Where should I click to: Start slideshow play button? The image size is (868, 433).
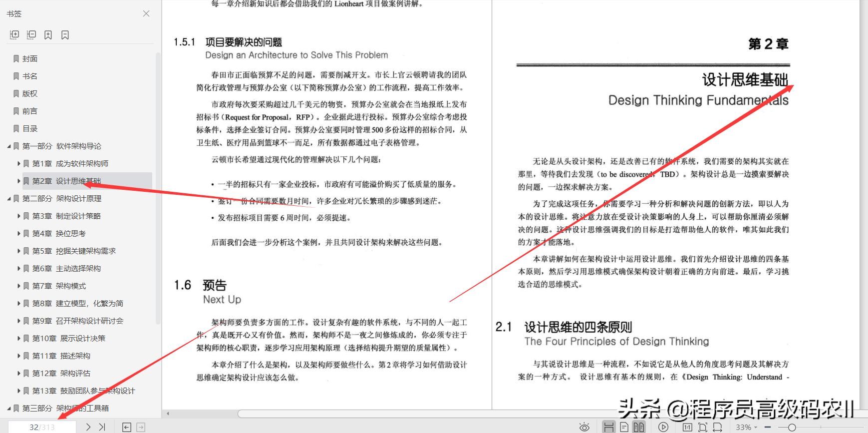663,427
